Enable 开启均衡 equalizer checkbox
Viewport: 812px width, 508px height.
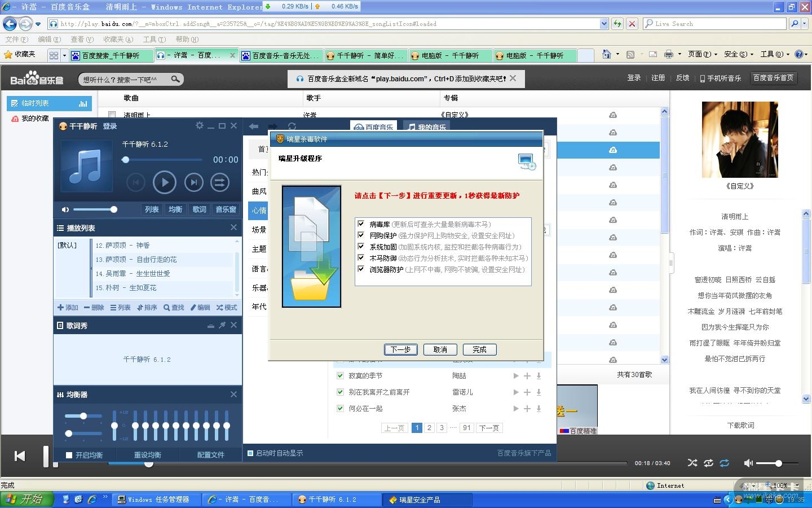69,455
